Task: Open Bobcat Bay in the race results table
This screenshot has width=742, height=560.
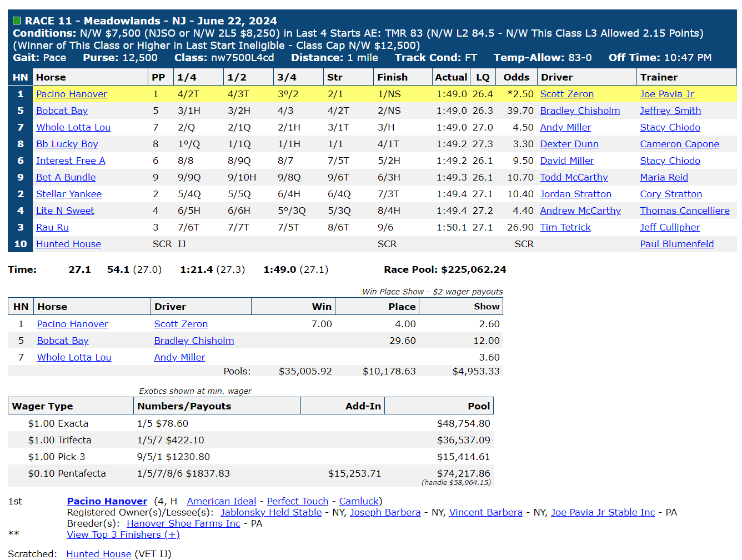Action: (62, 111)
